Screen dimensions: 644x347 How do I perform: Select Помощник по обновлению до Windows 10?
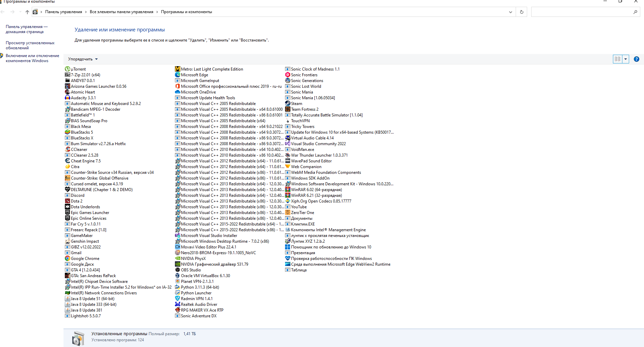click(328, 247)
